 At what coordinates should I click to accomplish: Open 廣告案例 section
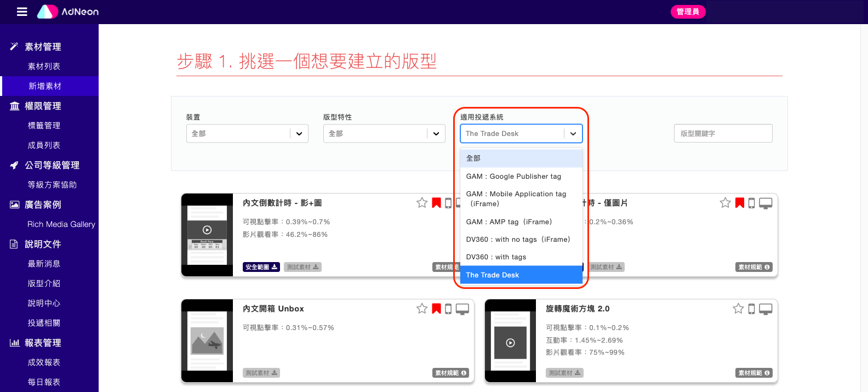click(43, 204)
